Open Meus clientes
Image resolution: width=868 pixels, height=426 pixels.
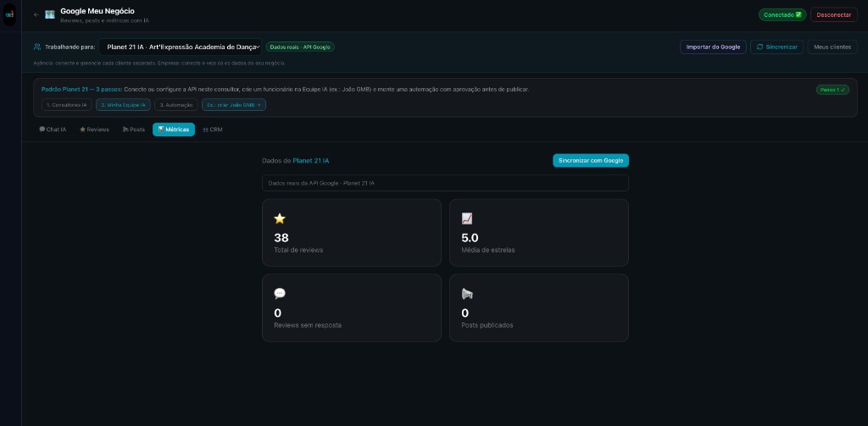(x=832, y=47)
